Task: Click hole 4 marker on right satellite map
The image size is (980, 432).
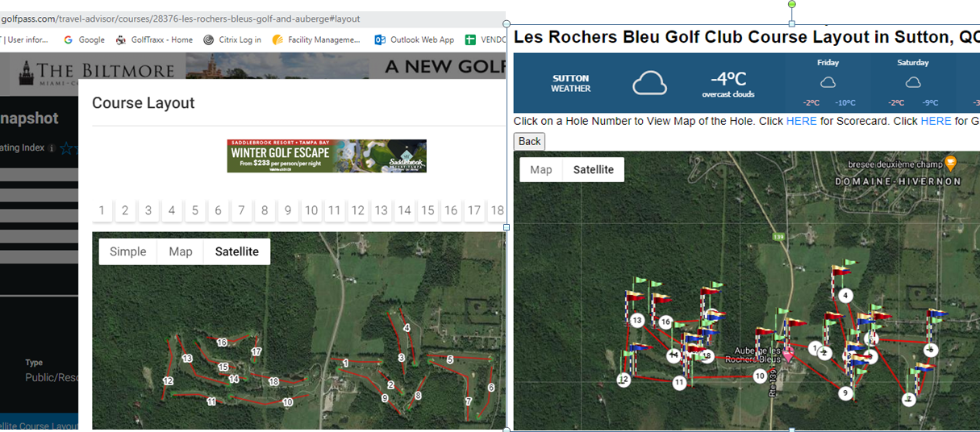Action: [844, 296]
